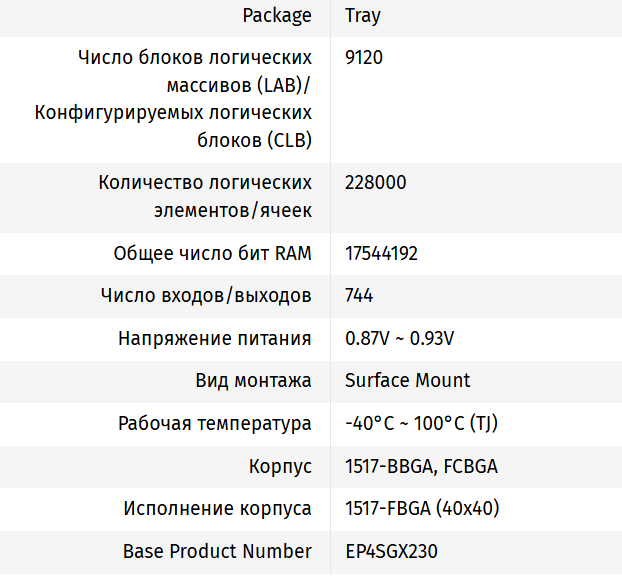622x584 pixels.
Task: Click the "Общее число бит RAM" label
Action: pos(213,254)
